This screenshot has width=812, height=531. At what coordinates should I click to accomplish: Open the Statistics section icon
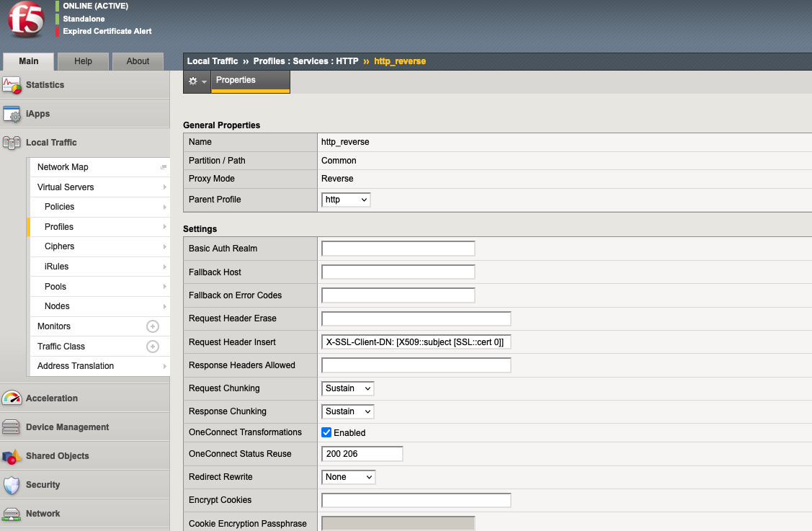12,84
